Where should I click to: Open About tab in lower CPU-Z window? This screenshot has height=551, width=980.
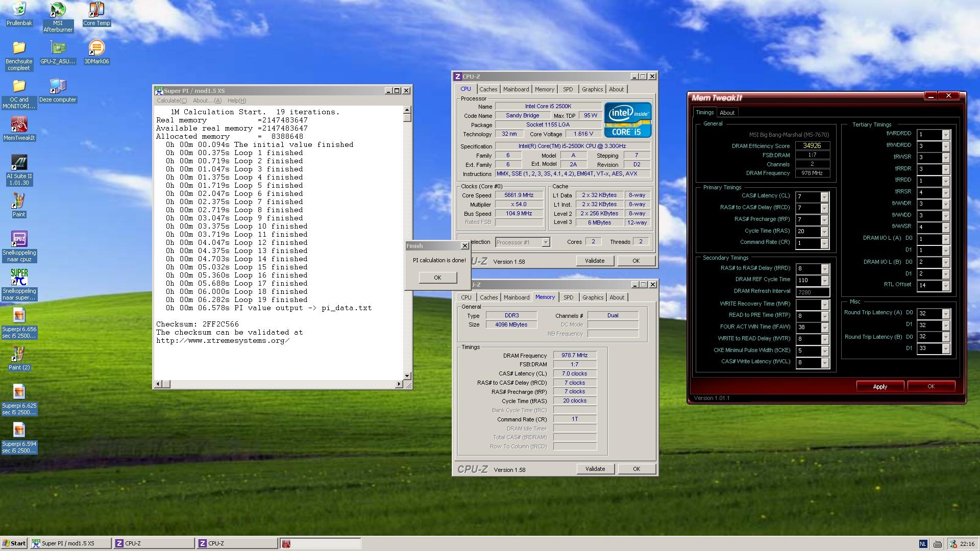pos(617,297)
